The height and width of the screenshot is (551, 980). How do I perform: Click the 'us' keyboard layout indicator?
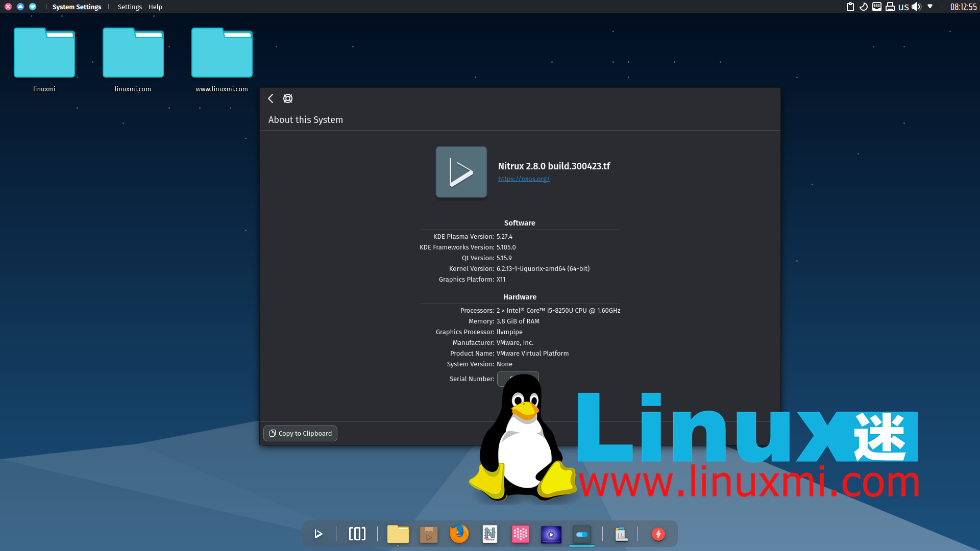[x=903, y=7]
